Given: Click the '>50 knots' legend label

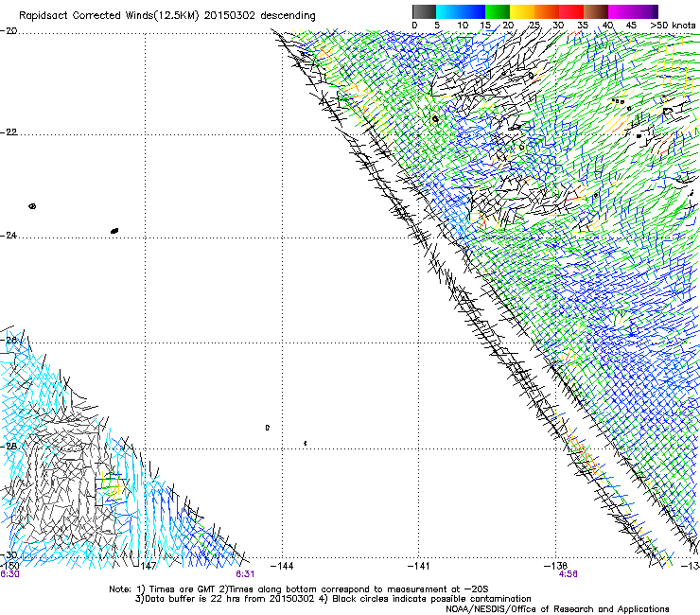Looking at the screenshot, I should 673,26.
